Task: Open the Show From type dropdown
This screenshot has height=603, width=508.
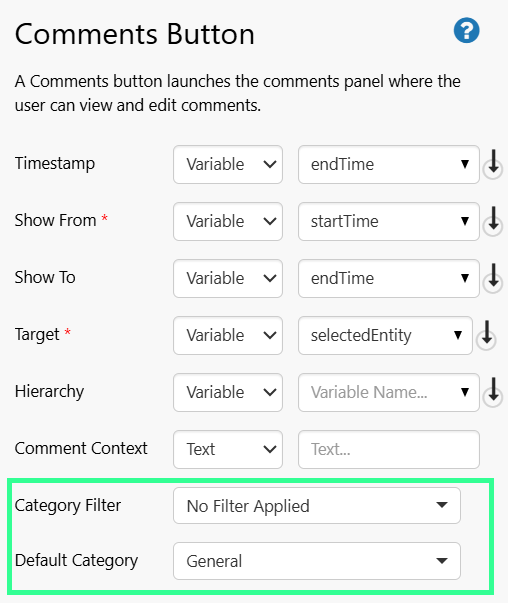Action: coord(228,222)
